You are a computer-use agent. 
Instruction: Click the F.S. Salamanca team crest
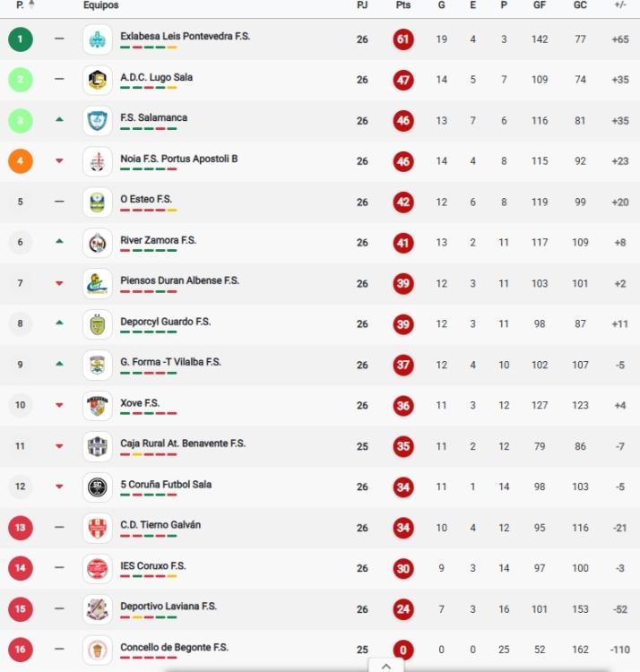click(97, 121)
